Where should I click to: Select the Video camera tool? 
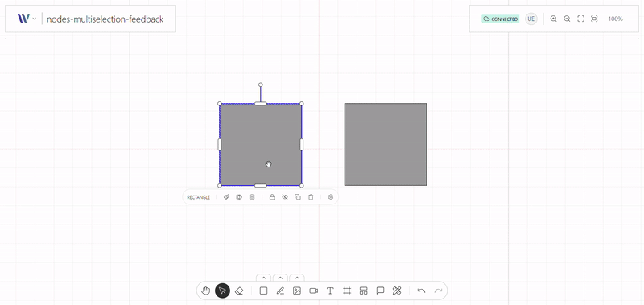pos(314,291)
